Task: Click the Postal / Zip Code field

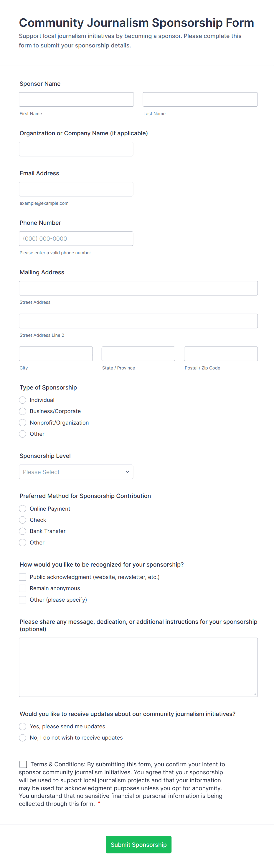Action: [x=220, y=354]
